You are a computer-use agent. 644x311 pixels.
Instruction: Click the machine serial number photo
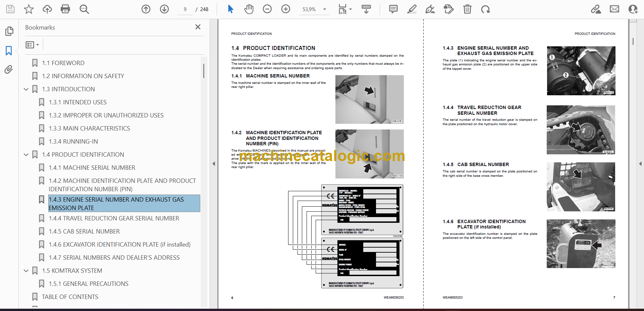[369, 99]
